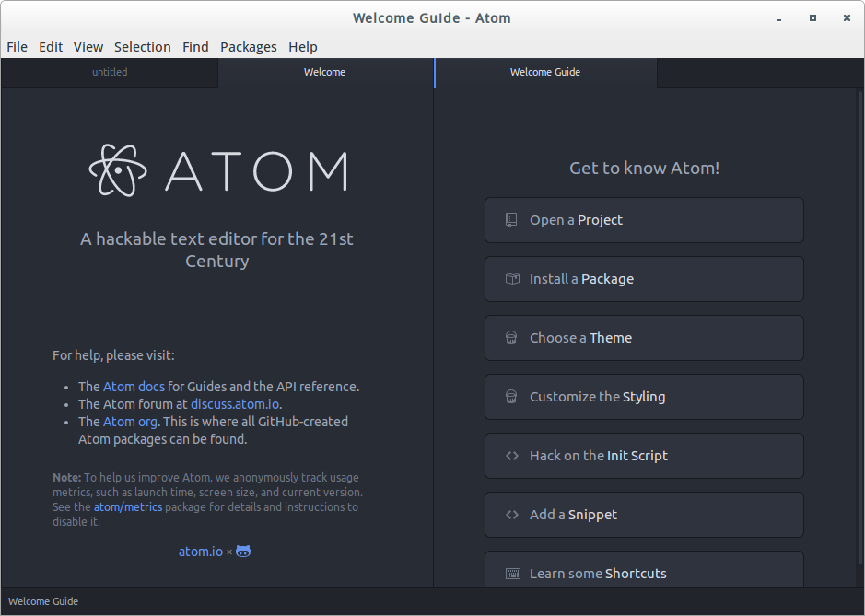Minimize the Atom window
Image resolution: width=865 pixels, height=616 pixels.
pyautogui.click(x=779, y=18)
